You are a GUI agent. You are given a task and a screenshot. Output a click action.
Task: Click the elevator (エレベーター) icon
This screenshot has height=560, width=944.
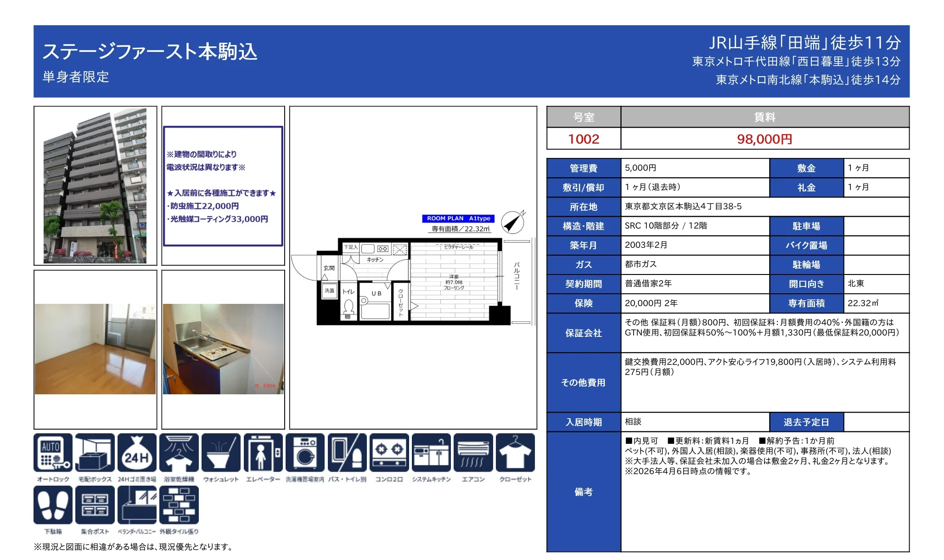(x=263, y=453)
